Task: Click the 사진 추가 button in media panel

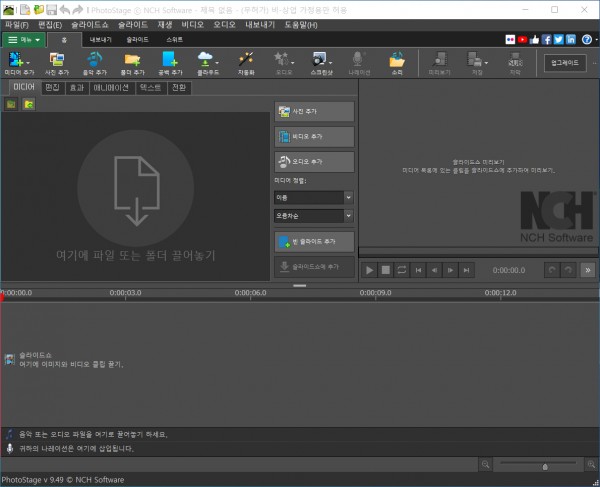Action: (314, 111)
